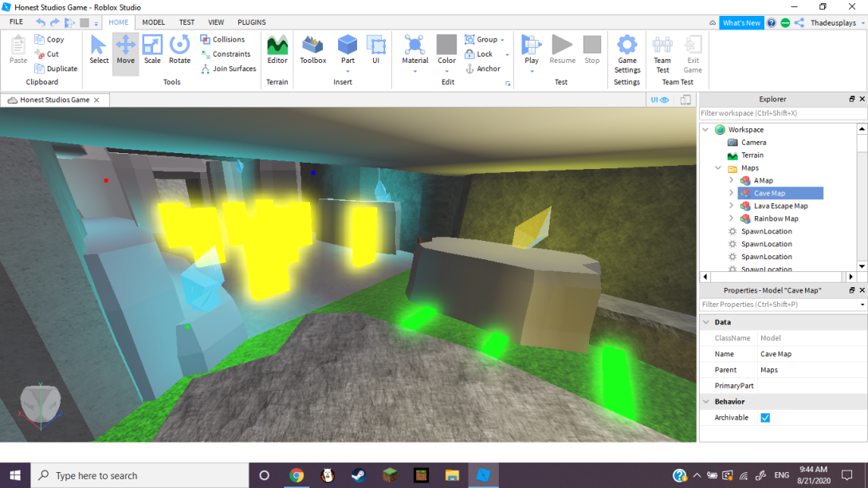Open the Lock dropdown arrow

(x=507, y=54)
